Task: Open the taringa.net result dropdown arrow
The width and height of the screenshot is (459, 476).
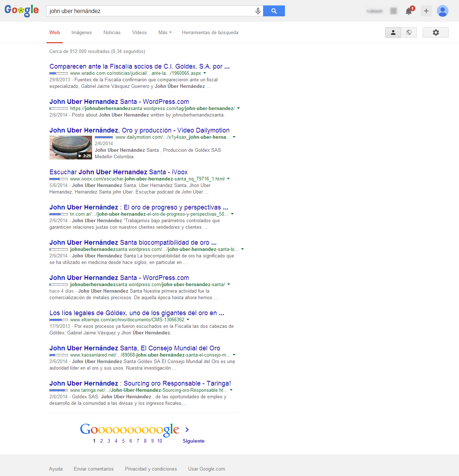Action: (x=231, y=390)
